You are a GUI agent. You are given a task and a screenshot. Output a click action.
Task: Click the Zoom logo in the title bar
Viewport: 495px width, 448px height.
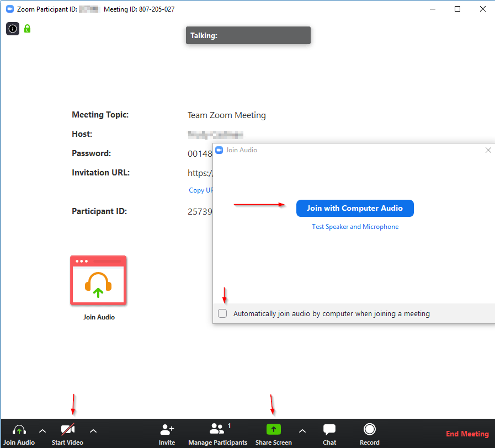[10, 9]
